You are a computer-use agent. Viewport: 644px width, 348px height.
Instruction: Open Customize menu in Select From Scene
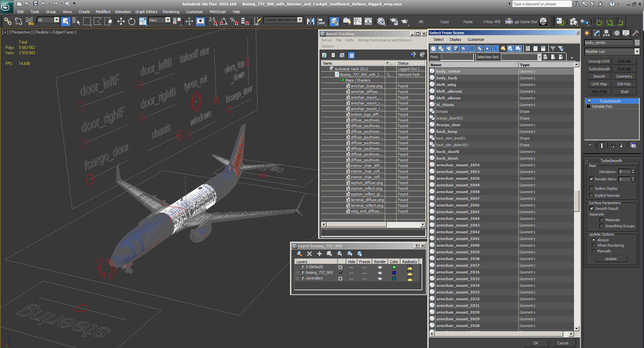pos(476,40)
